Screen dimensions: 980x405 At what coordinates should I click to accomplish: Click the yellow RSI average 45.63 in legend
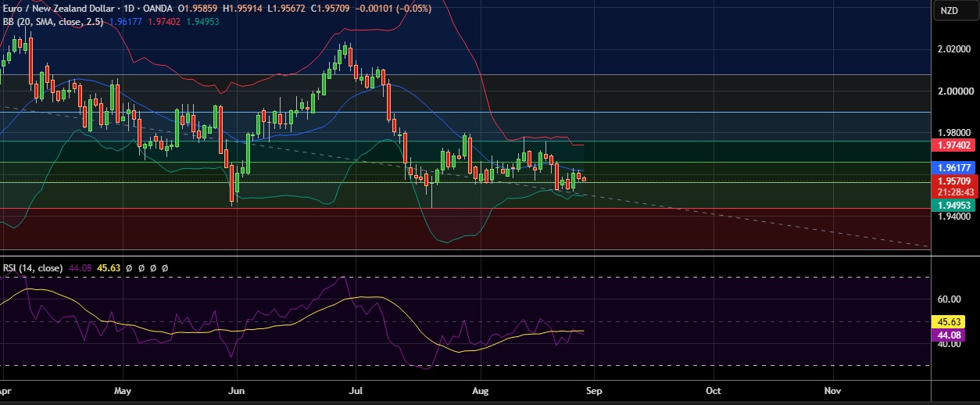(x=107, y=267)
